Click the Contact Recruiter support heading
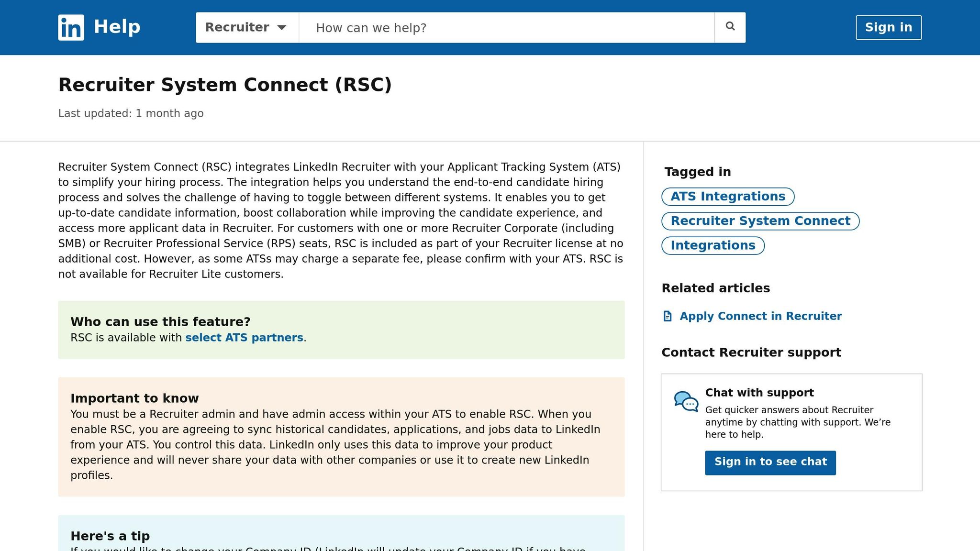980x551 pixels. point(751,352)
